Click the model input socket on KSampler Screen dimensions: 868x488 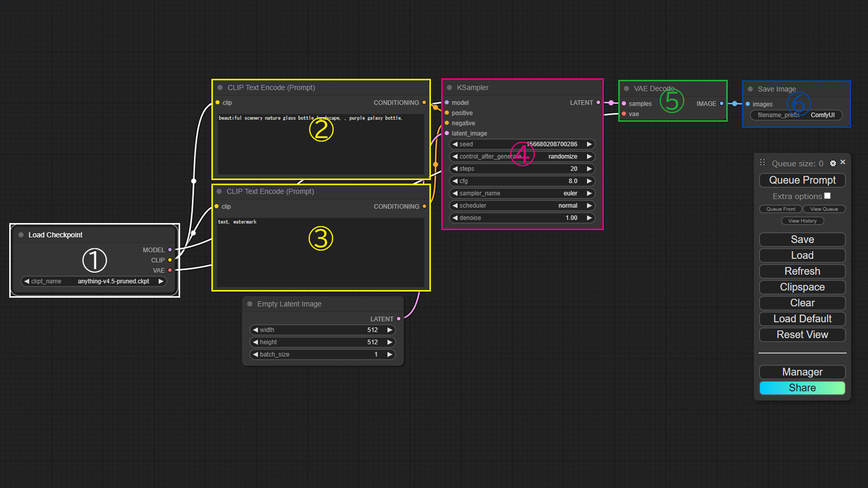point(447,102)
